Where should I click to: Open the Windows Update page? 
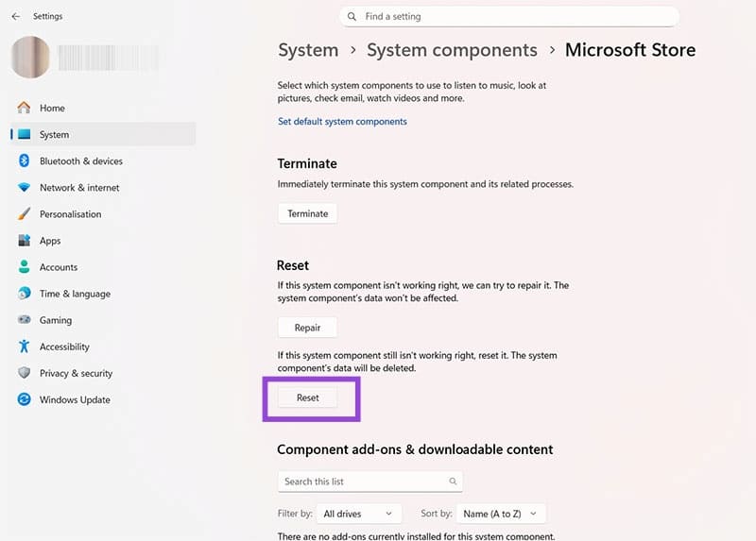103,399
